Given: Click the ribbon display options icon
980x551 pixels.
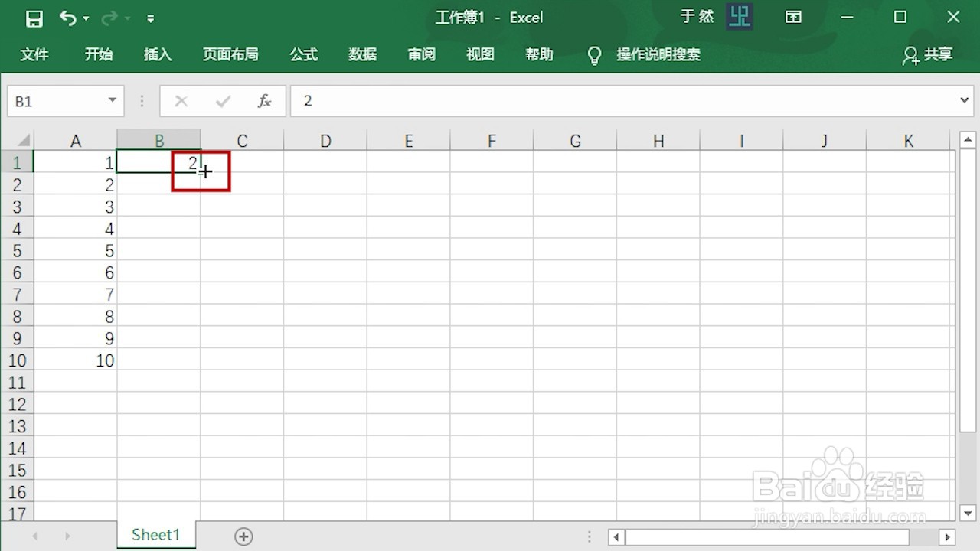Looking at the screenshot, I should coord(793,17).
